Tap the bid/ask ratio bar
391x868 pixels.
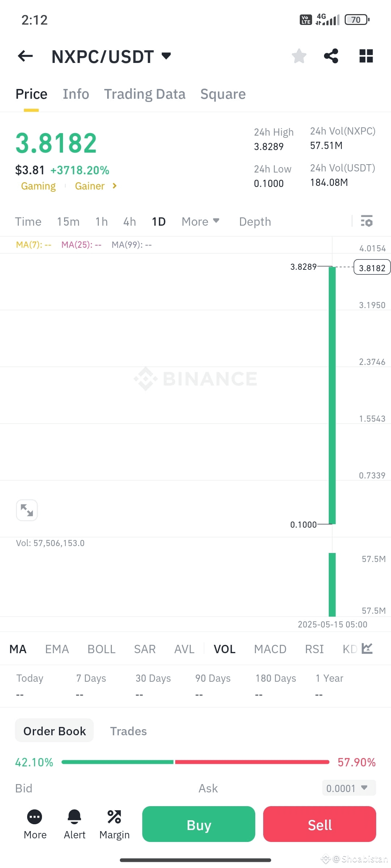coord(195,762)
